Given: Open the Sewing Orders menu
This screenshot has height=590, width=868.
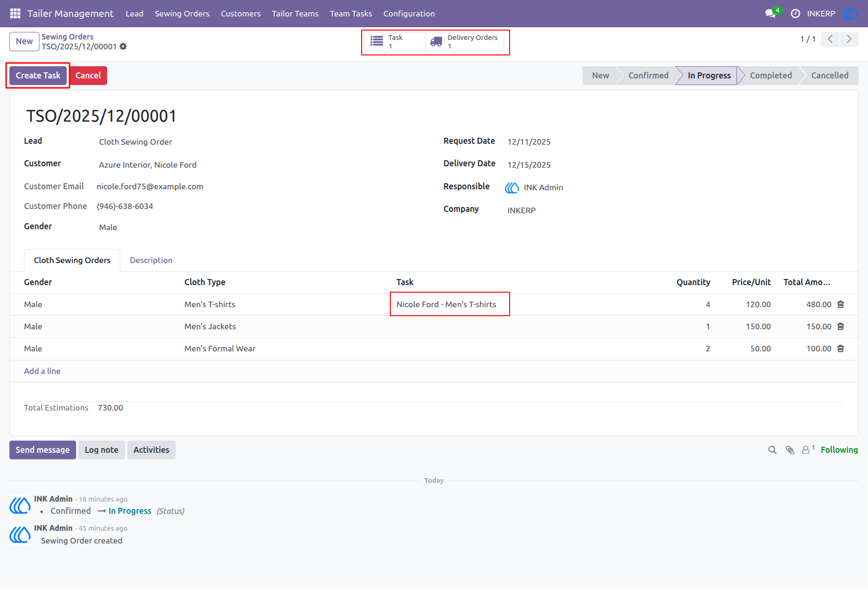Looking at the screenshot, I should pos(182,14).
